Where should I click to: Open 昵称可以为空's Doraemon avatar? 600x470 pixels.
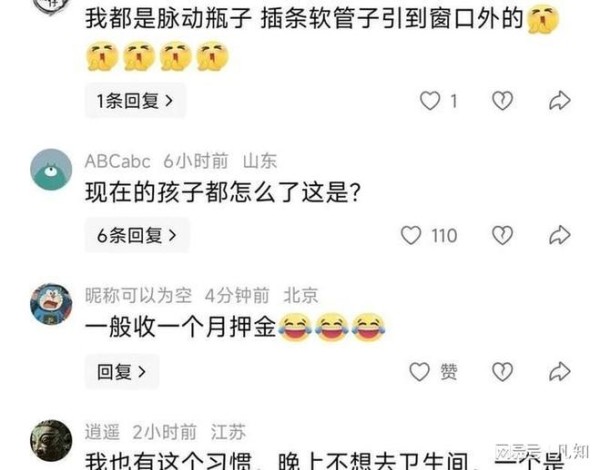tap(51, 304)
